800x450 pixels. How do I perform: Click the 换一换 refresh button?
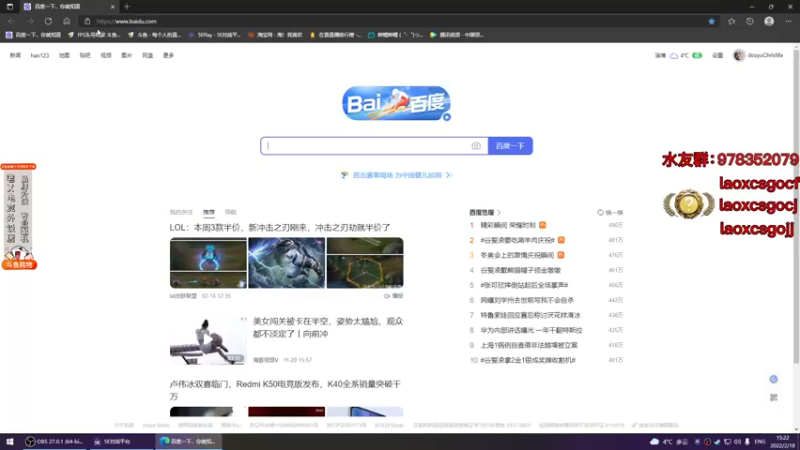point(610,212)
